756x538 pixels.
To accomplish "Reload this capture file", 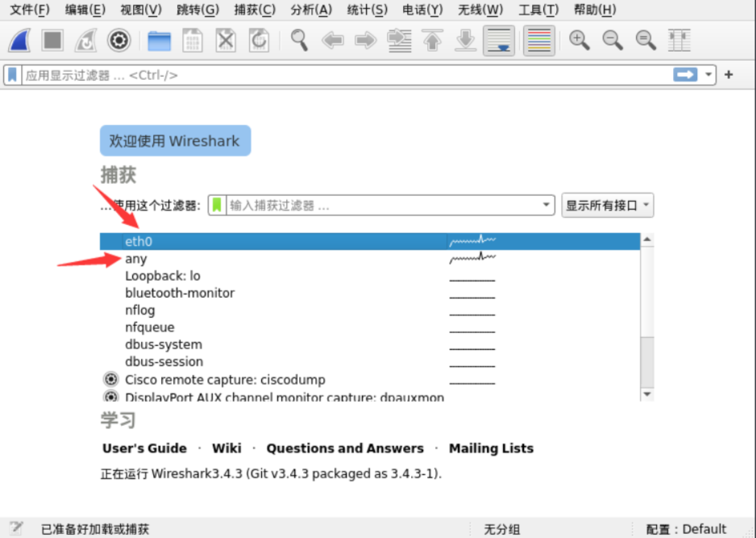I will tap(259, 40).
